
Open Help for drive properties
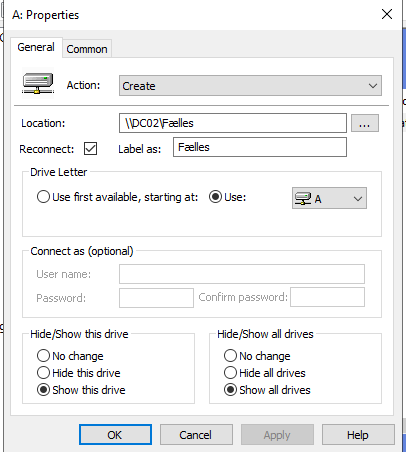click(x=358, y=435)
